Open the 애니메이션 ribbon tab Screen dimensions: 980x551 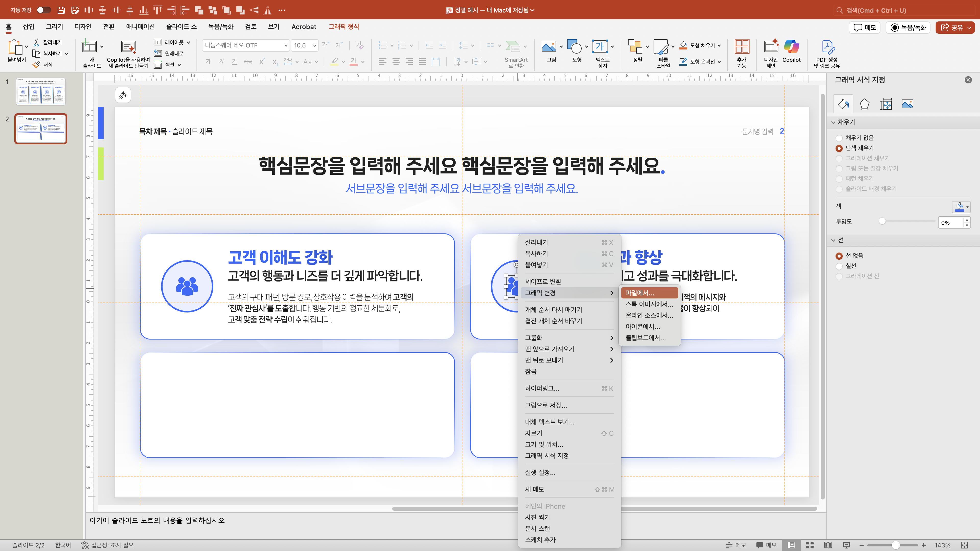coord(140,27)
